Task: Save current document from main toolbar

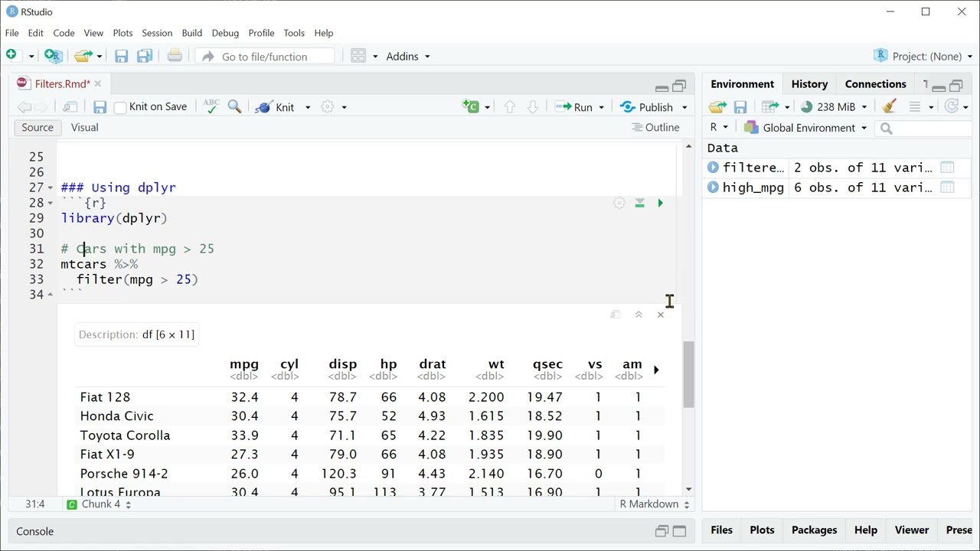Action: click(121, 56)
